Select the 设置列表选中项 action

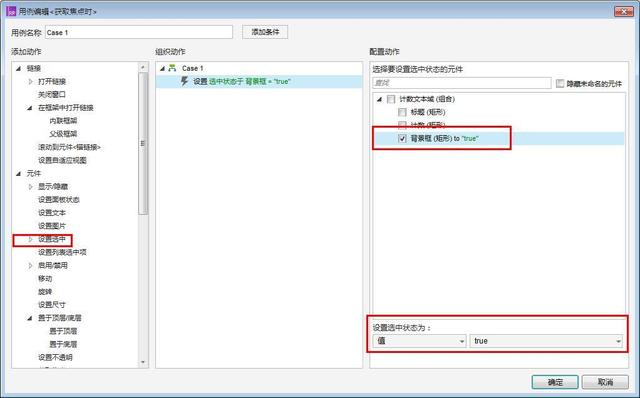click(x=62, y=252)
